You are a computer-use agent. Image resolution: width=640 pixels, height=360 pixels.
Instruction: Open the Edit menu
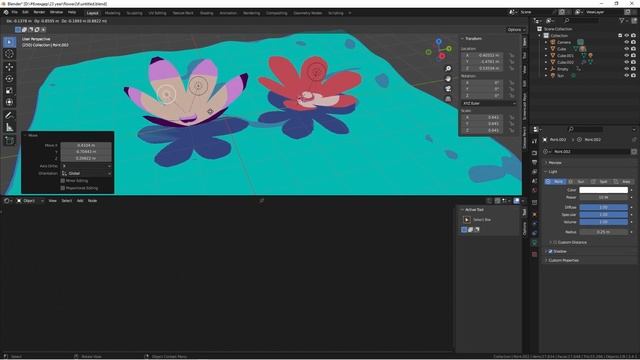[x=25, y=13]
